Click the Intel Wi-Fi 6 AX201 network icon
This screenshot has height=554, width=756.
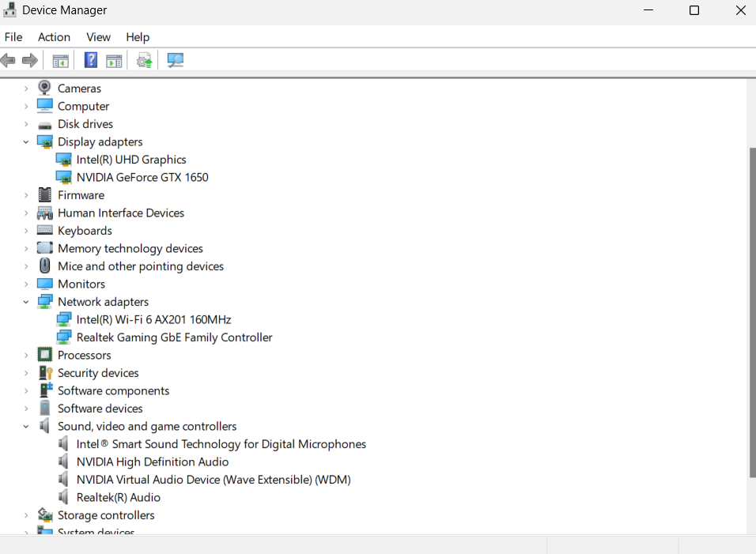63,319
